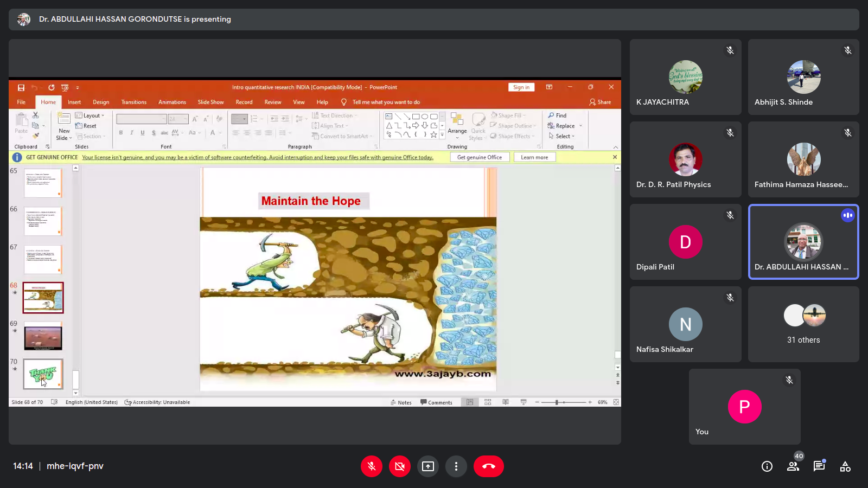Switch to the Animations tab
Image resolution: width=868 pixels, height=488 pixels.
click(x=172, y=102)
